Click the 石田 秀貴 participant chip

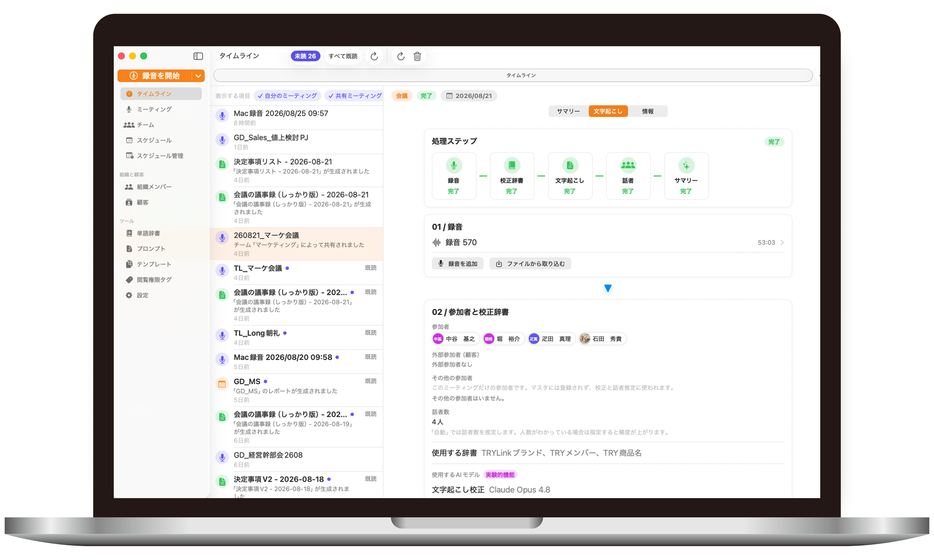[x=603, y=339]
